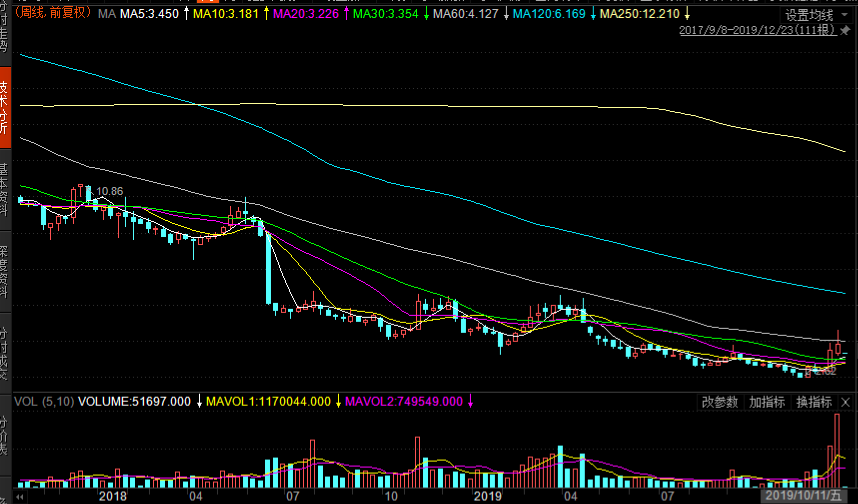
Task: Select the 技术分析 side tab
Action: pyautogui.click(x=4, y=107)
